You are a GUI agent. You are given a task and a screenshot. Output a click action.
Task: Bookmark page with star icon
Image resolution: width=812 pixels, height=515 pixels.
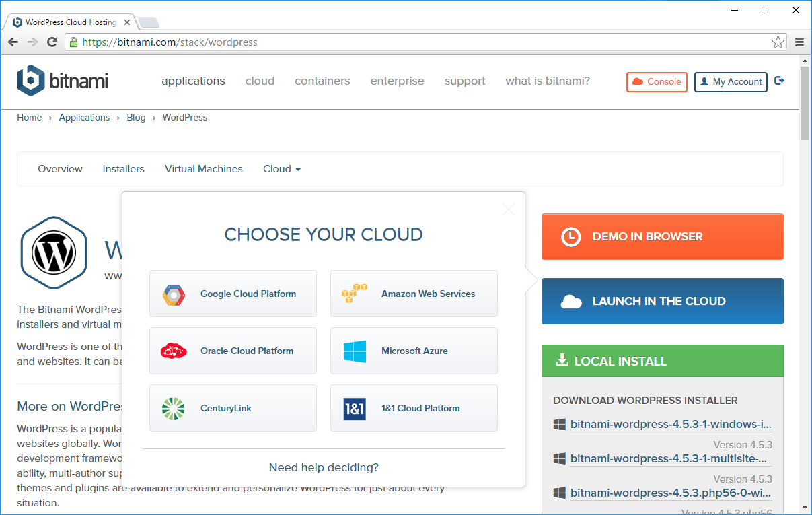tap(778, 42)
